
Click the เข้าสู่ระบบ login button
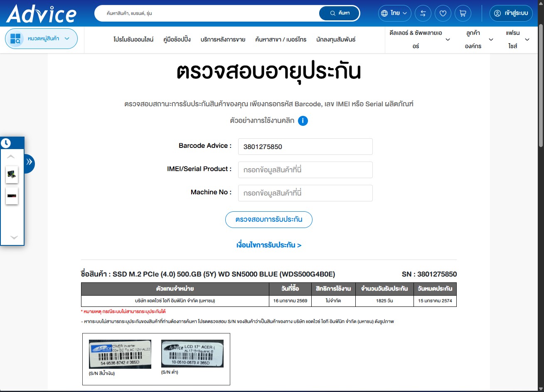click(511, 13)
